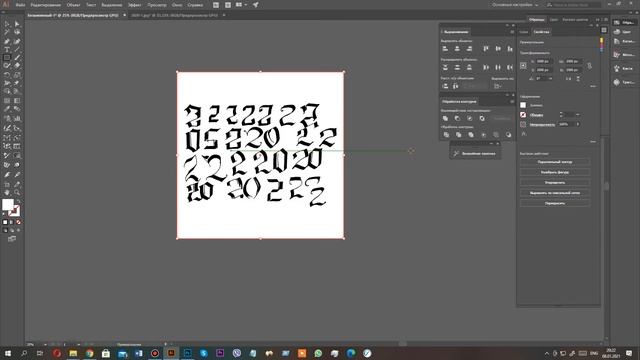Open rotation angle dropdown in Transform

[x=550, y=78]
